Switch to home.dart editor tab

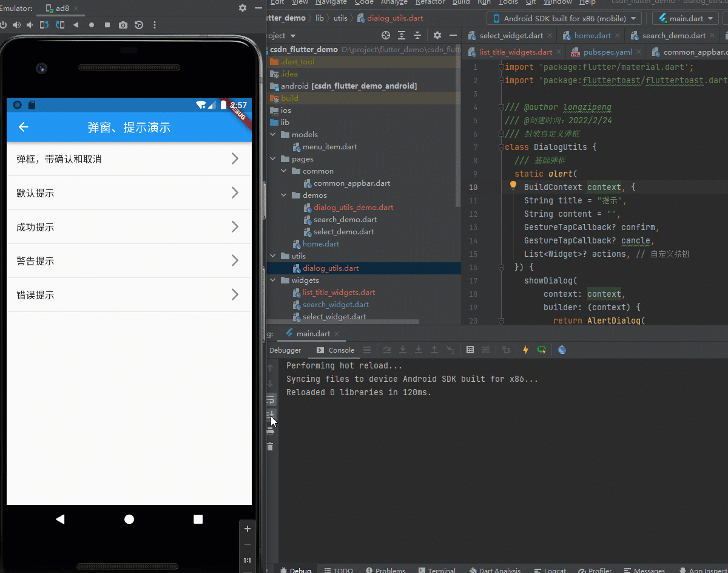(x=591, y=36)
